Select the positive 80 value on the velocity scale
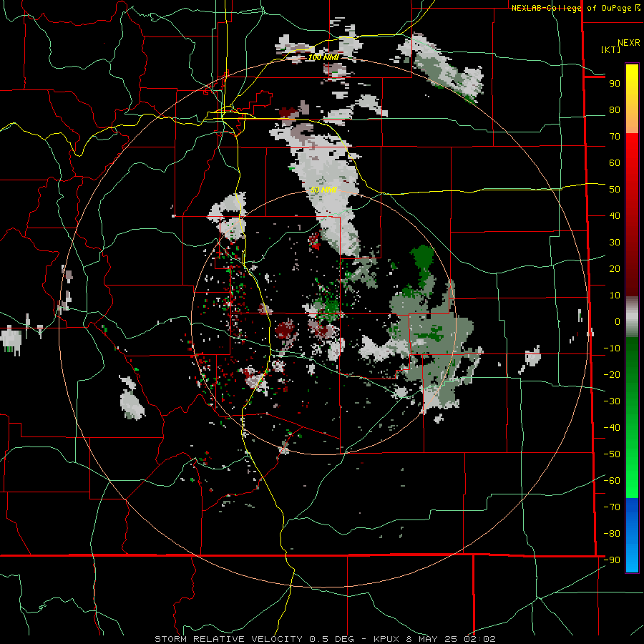This screenshot has height=644, width=644. [615, 110]
